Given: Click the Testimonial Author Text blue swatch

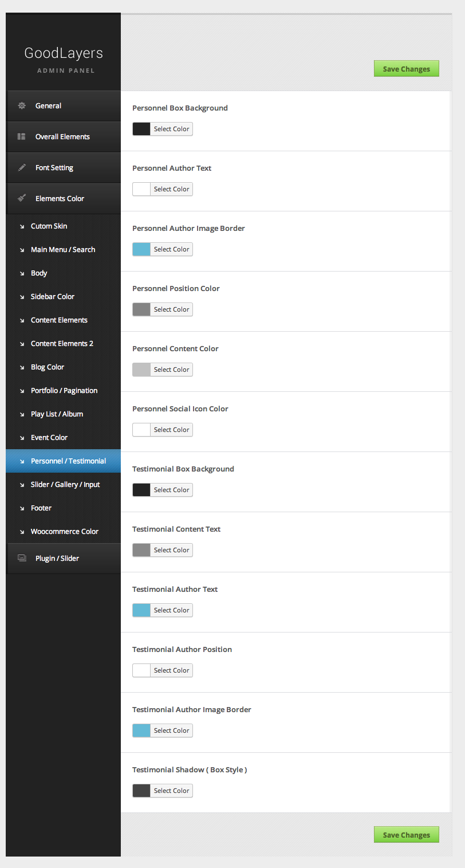Looking at the screenshot, I should click(x=141, y=610).
